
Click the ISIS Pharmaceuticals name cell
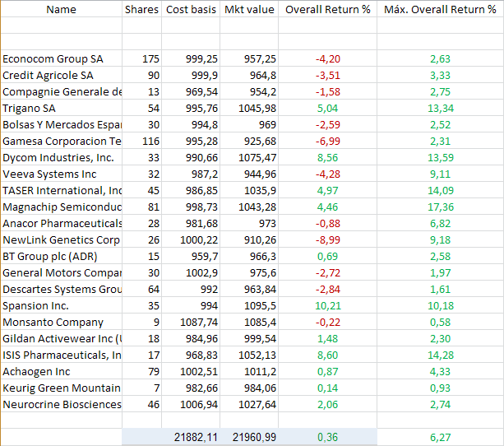click(x=62, y=355)
